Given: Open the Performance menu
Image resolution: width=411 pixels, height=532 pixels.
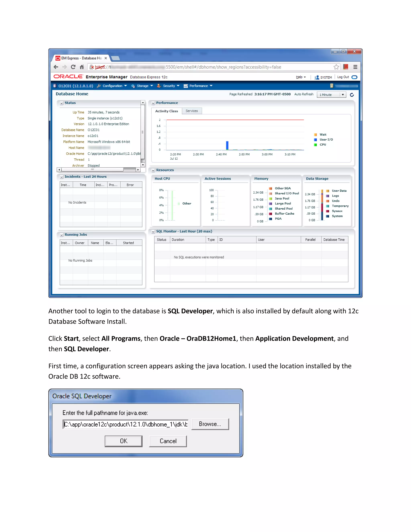Looking at the screenshot, I should coord(201,86).
